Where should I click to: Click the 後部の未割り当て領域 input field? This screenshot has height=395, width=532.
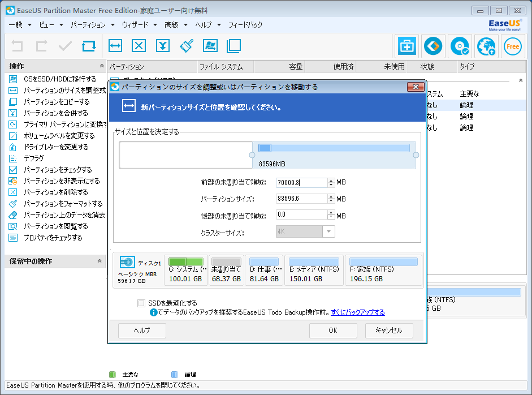pyautogui.click(x=302, y=214)
